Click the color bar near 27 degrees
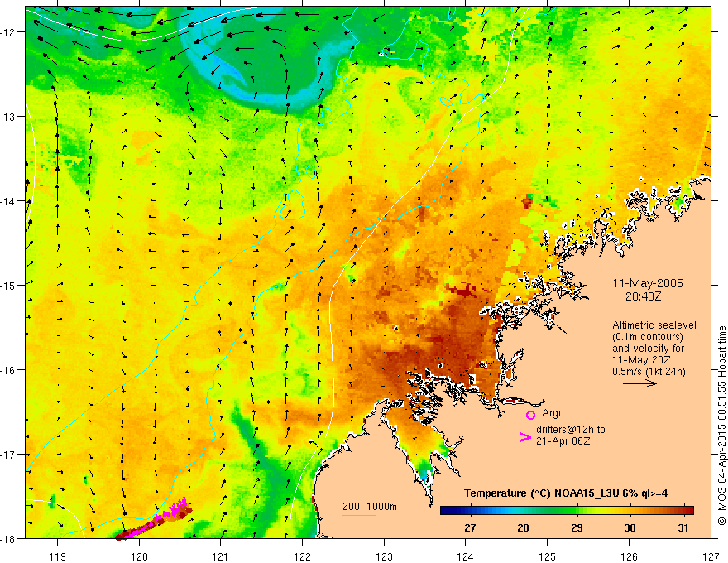This screenshot has height=563, width=728. point(471,511)
